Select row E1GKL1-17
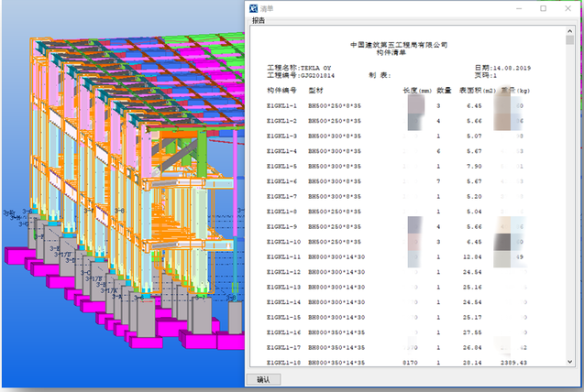This screenshot has width=584, height=392. [x=397, y=347]
